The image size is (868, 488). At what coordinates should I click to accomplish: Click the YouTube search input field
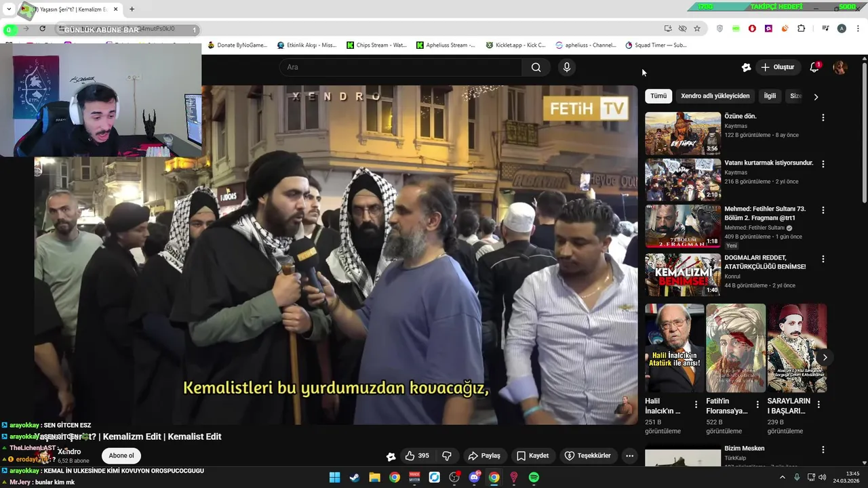[400, 67]
